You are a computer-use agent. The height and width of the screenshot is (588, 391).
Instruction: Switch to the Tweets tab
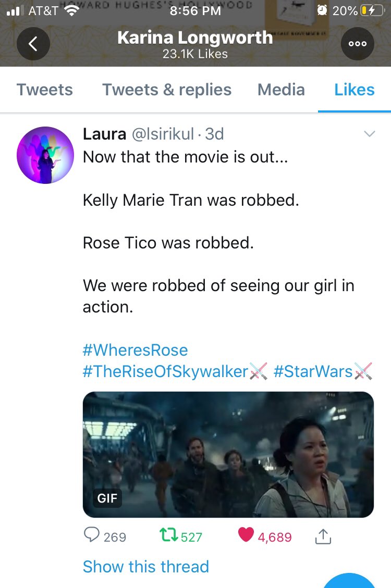click(45, 90)
